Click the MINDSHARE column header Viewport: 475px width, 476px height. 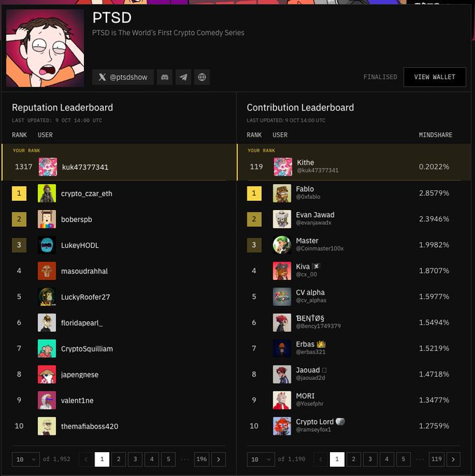(x=436, y=135)
